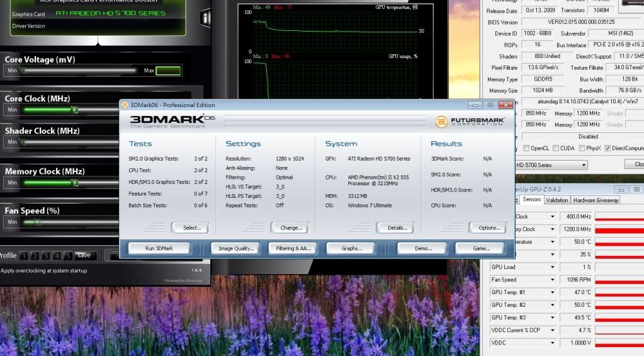Click the '800 Unified' Shaders field
The height and width of the screenshot is (356, 644).
(547, 56)
